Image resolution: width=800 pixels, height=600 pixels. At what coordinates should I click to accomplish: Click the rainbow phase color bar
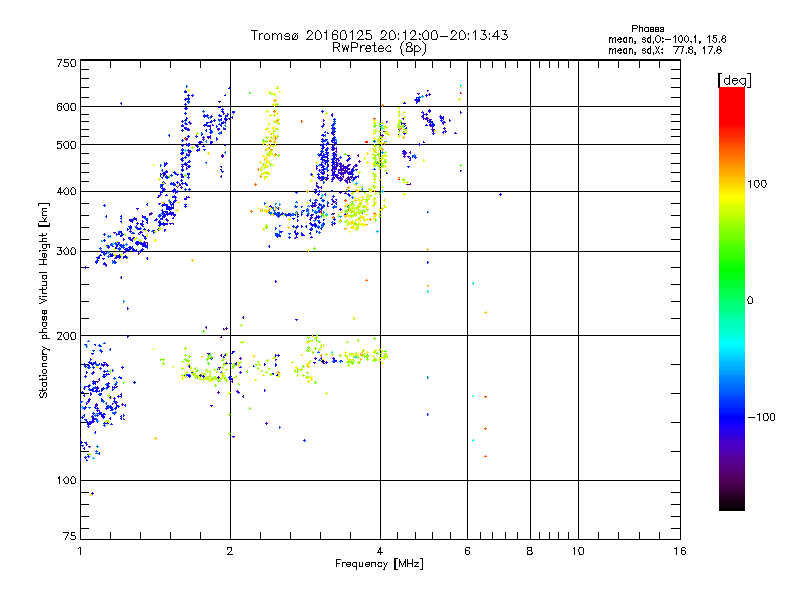(732, 298)
